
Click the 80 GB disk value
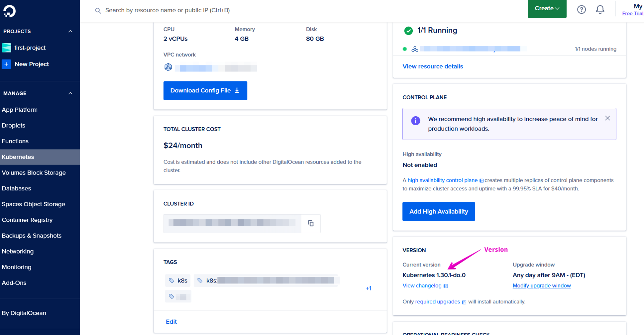315,39
